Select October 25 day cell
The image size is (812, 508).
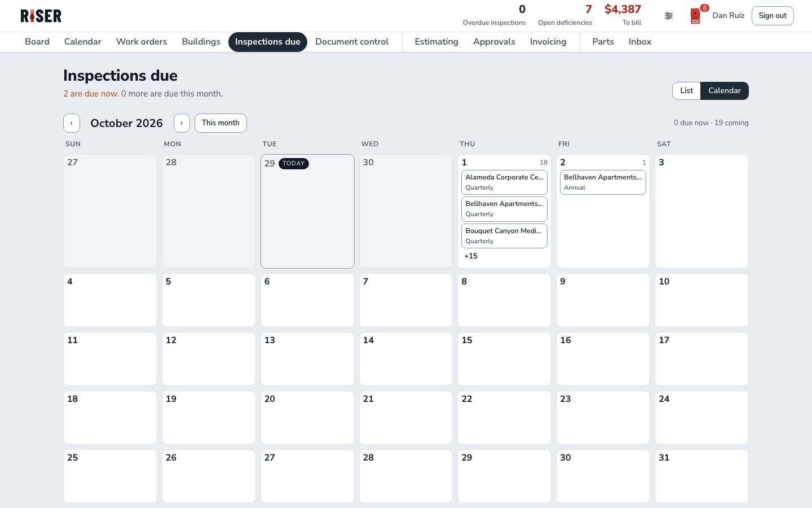click(x=110, y=476)
